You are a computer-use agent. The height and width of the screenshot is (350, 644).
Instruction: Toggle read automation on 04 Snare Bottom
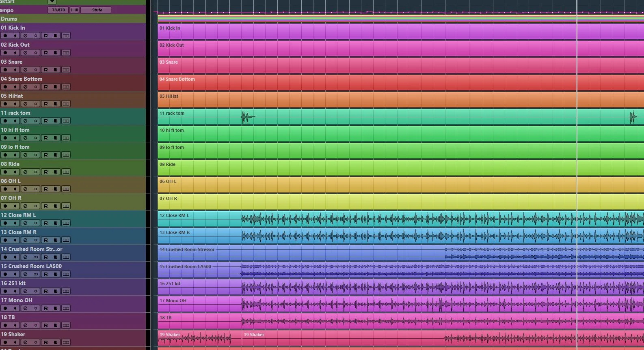[46, 87]
